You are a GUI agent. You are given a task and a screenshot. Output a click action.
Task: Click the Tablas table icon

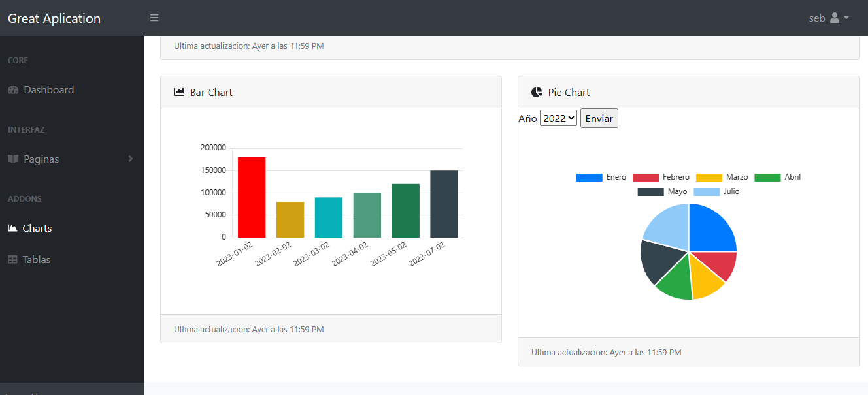(x=12, y=260)
